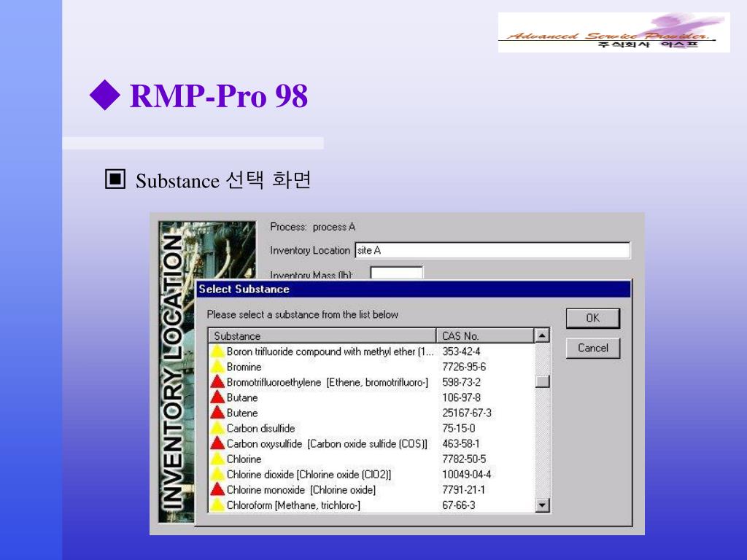
Task: Click CAS number 353-42-4
Action: coord(461,351)
